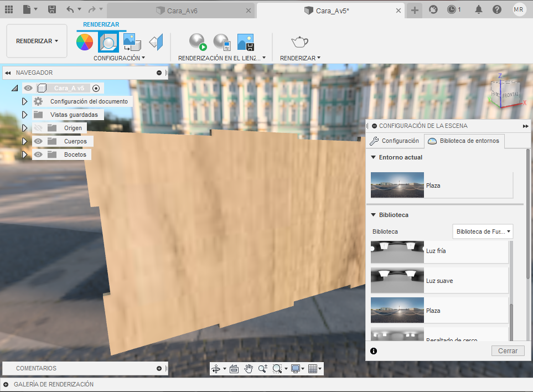Image resolution: width=533 pixels, height=392 pixels.
Task: Expand the Cuerpos tree node
Action: coord(24,141)
